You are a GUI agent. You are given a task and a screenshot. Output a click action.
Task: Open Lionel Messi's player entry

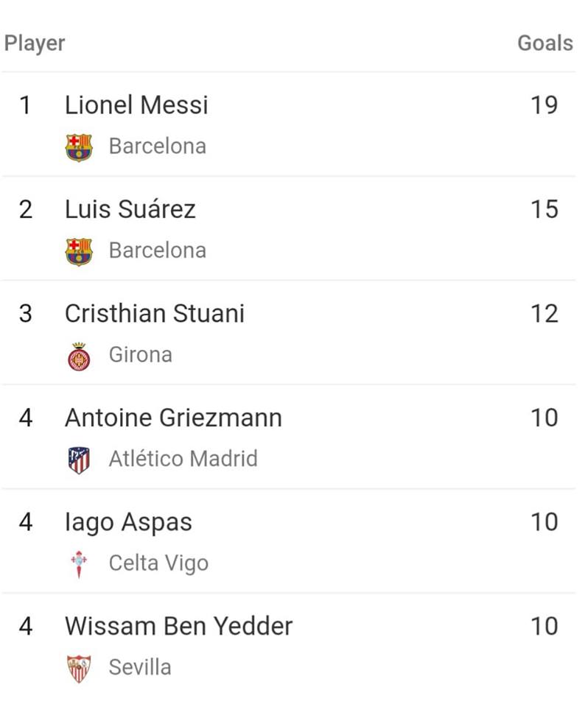136,105
